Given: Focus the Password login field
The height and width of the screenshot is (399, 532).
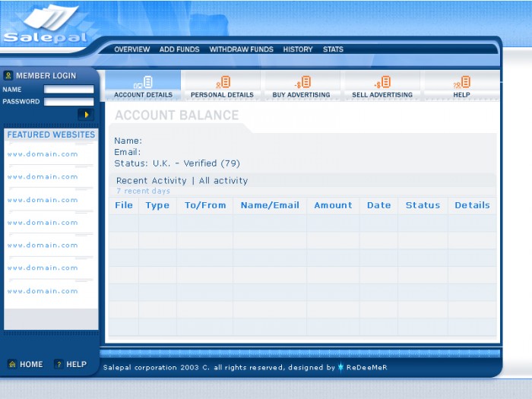Looking at the screenshot, I should click(x=69, y=101).
